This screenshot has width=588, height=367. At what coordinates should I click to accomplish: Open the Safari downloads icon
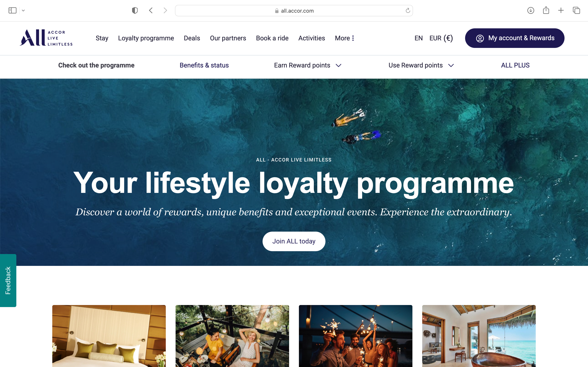[531, 10]
